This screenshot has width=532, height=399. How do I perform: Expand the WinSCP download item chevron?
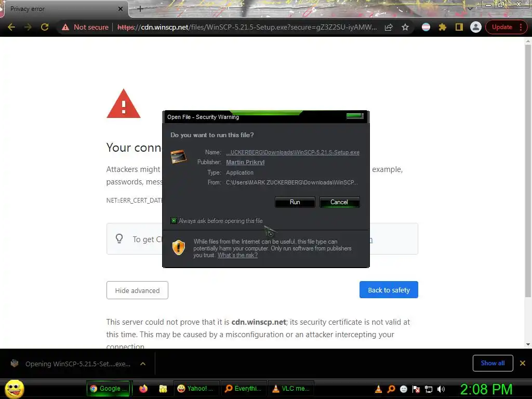click(143, 364)
